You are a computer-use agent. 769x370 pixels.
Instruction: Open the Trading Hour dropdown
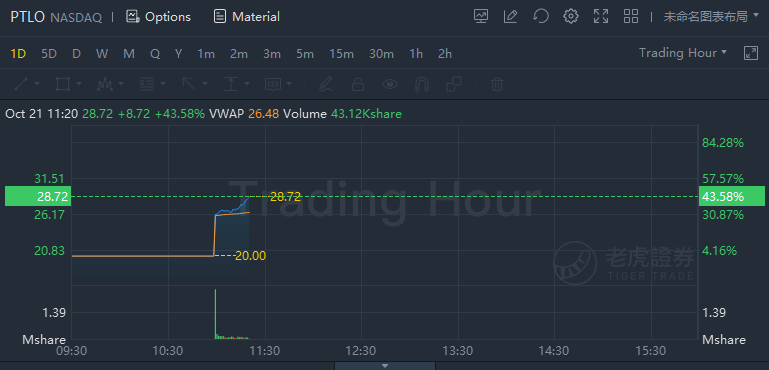pos(683,53)
